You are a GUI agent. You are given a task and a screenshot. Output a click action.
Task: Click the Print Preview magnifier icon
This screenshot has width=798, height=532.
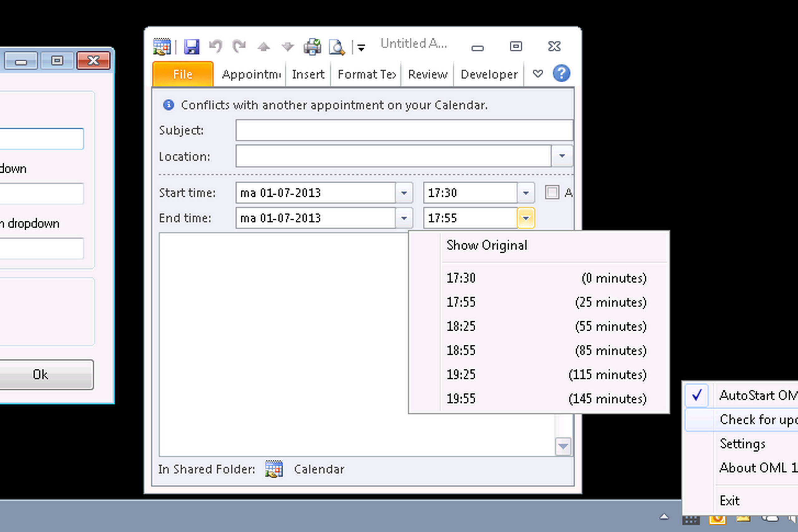(337, 47)
